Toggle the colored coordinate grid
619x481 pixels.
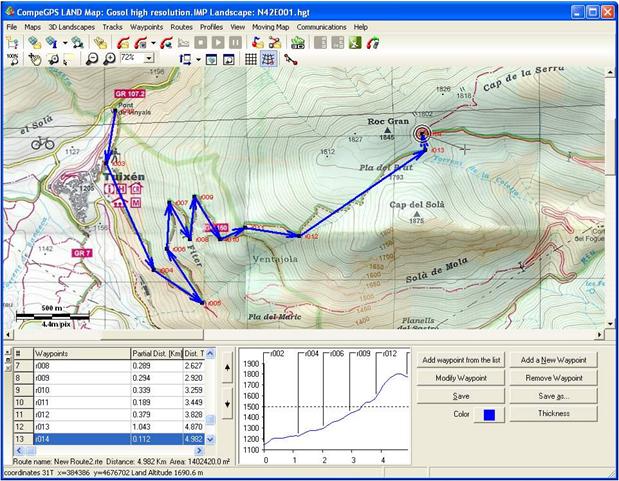tap(268, 59)
